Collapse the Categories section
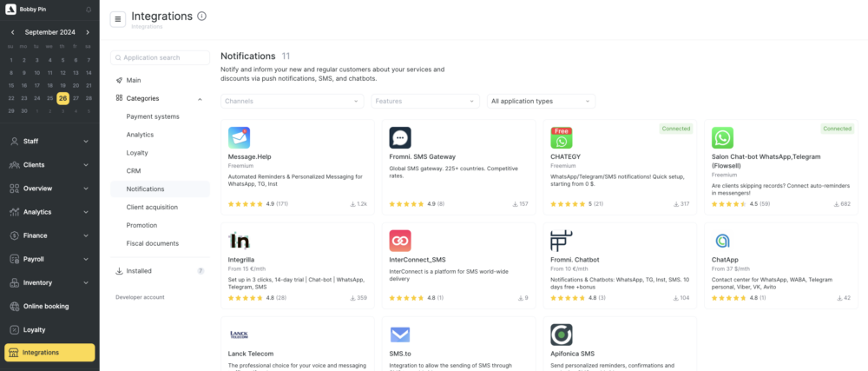Viewport: 868px width, 371px height. 200,98
